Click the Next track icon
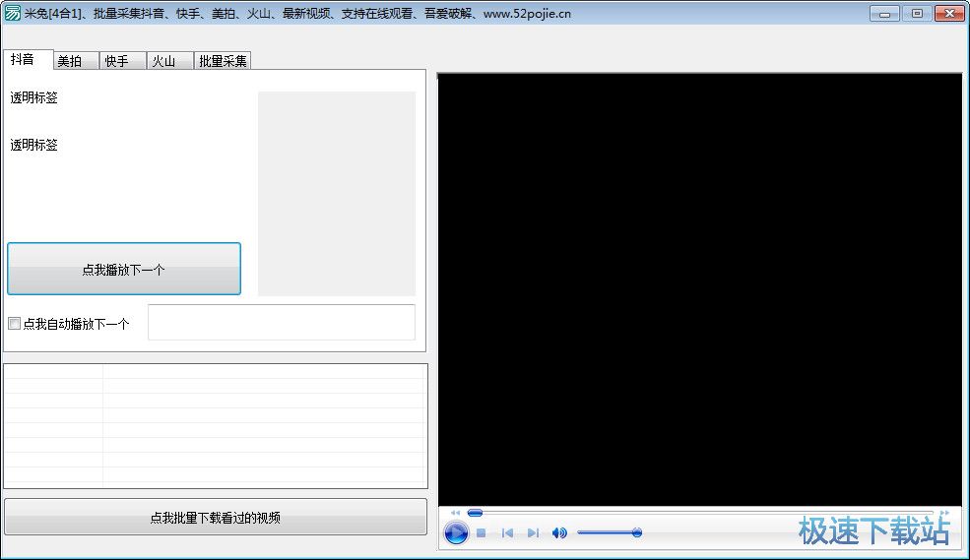Screen dimensions: 970x560 click(x=533, y=533)
